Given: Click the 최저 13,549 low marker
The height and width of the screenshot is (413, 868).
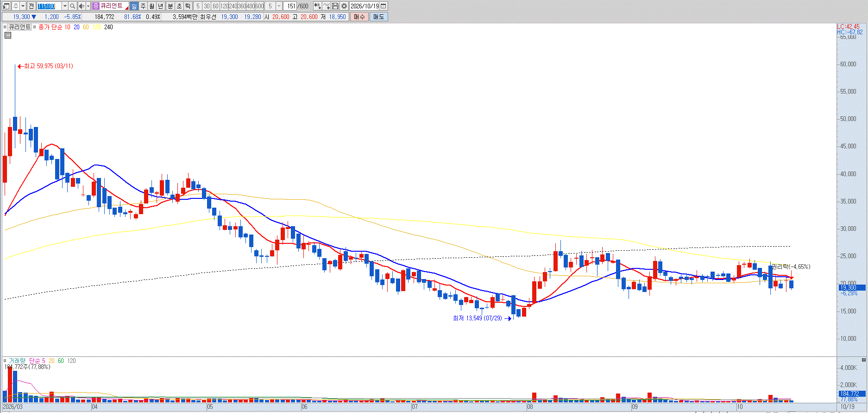Looking at the screenshot, I should (x=482, y=318).
